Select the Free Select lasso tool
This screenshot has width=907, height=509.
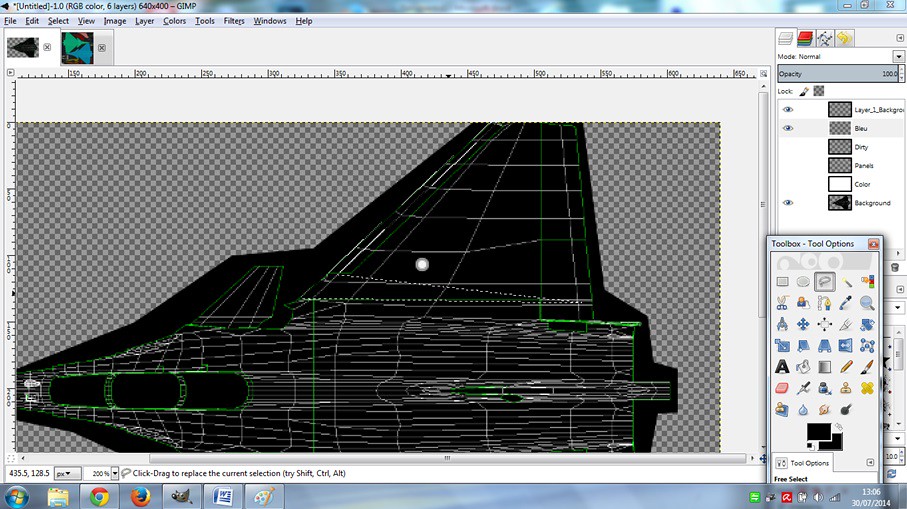824,282
